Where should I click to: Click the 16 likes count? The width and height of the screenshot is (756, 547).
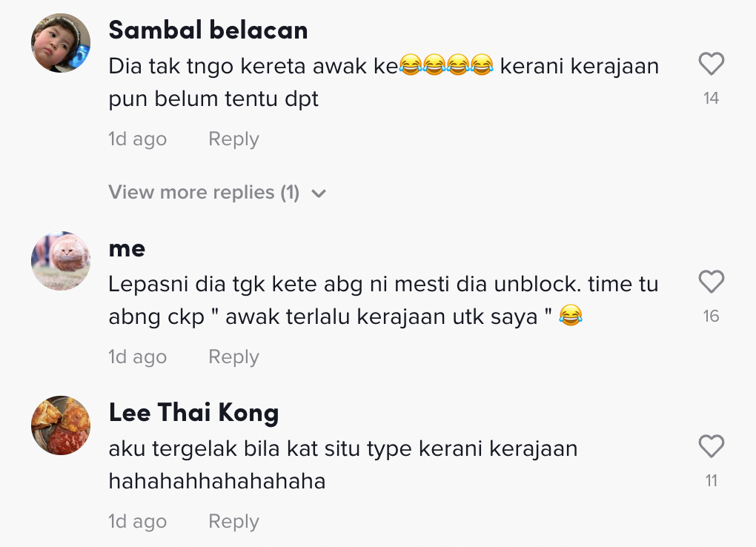pos(711,316)
